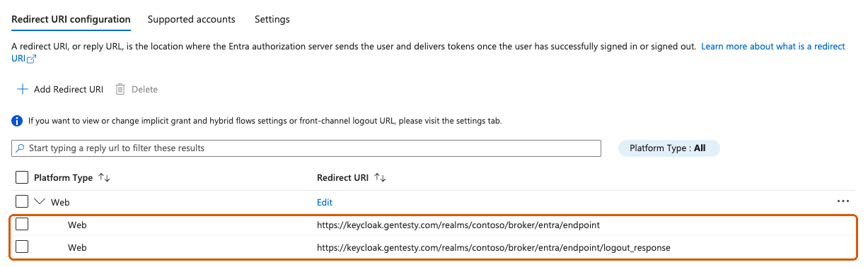This screenshot has width=868, height=267.
Task: Sort by Redirect URI column arrows
Action: tap(381, 178)
